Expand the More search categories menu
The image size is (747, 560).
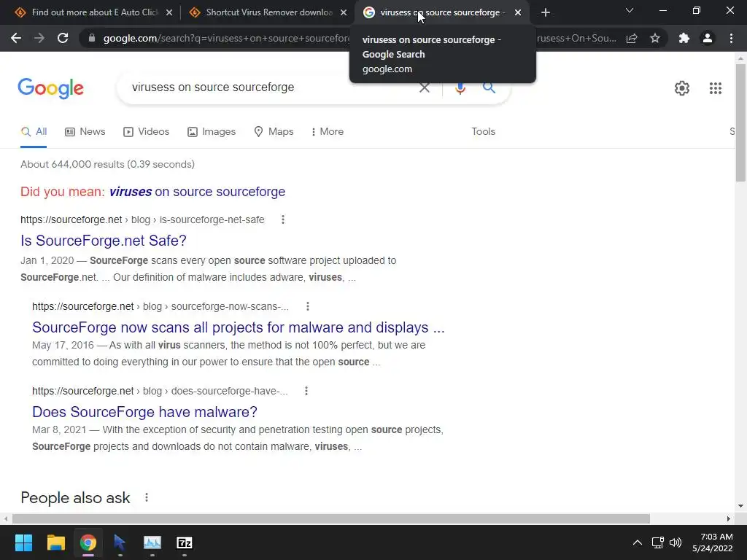[328, 132]
